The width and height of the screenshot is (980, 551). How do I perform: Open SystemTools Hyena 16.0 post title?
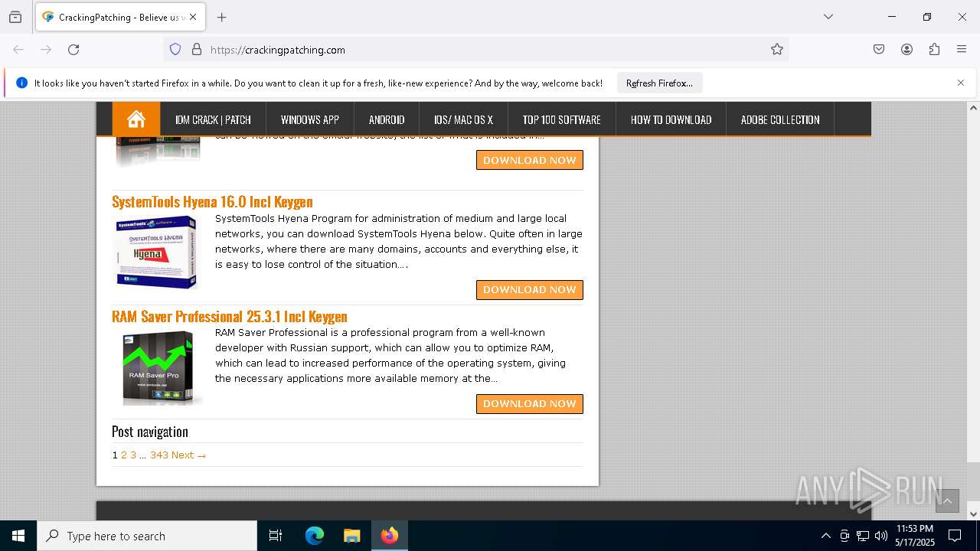pos(212,201)
